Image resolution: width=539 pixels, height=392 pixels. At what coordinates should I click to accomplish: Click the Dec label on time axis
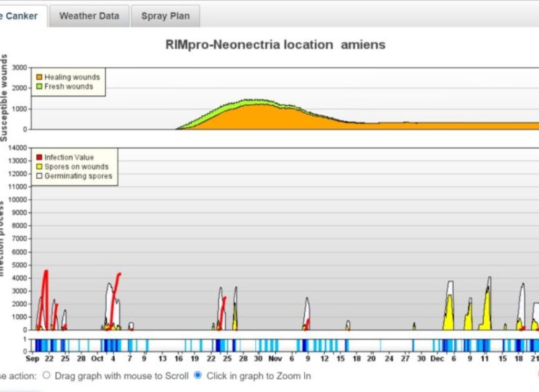click(x=437, y=359)
